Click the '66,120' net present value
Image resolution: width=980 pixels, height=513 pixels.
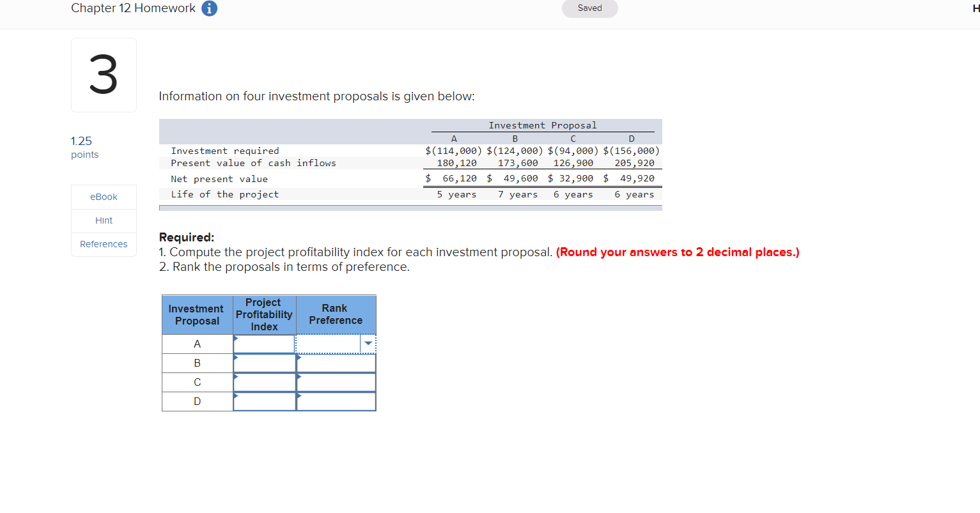[460, 178]
